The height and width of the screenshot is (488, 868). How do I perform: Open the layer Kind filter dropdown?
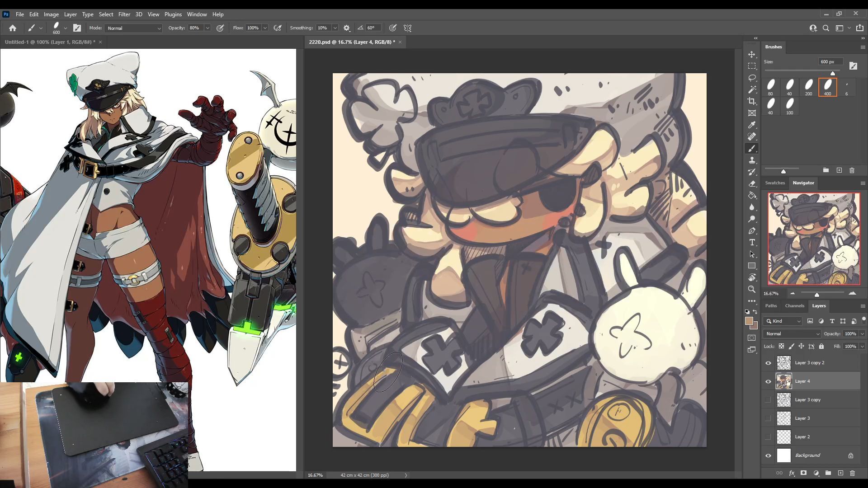(783, 321)
